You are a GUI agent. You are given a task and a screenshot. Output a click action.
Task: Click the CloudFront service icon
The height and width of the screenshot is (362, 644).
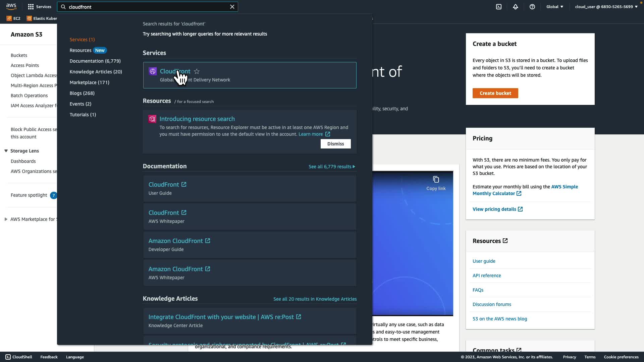coord(153,71)
